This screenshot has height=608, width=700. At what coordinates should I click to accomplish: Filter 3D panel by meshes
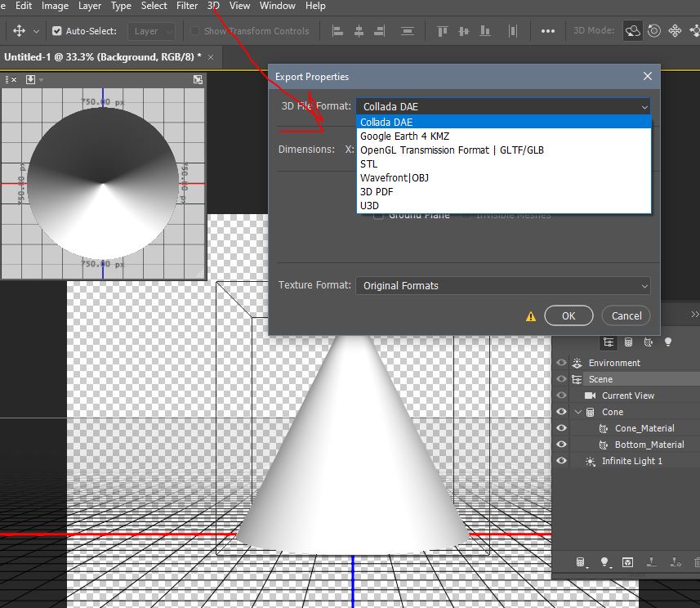tap(628, 342)
